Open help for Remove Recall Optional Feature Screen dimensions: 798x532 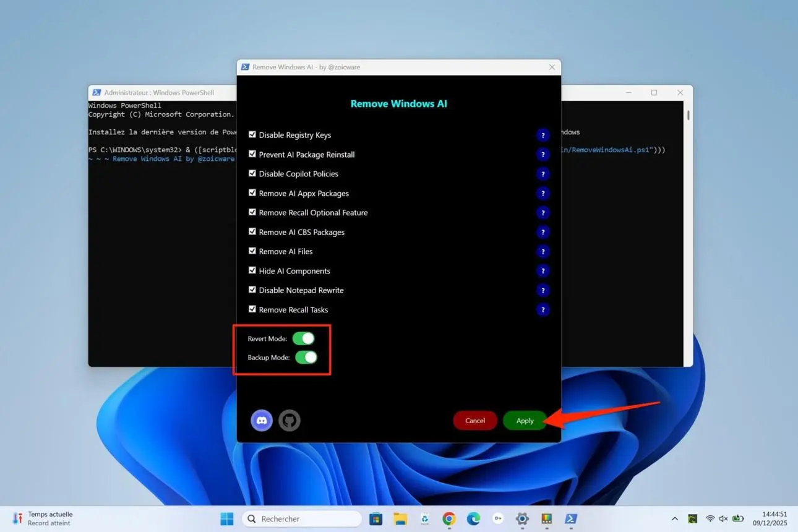(x=543, y=213)
